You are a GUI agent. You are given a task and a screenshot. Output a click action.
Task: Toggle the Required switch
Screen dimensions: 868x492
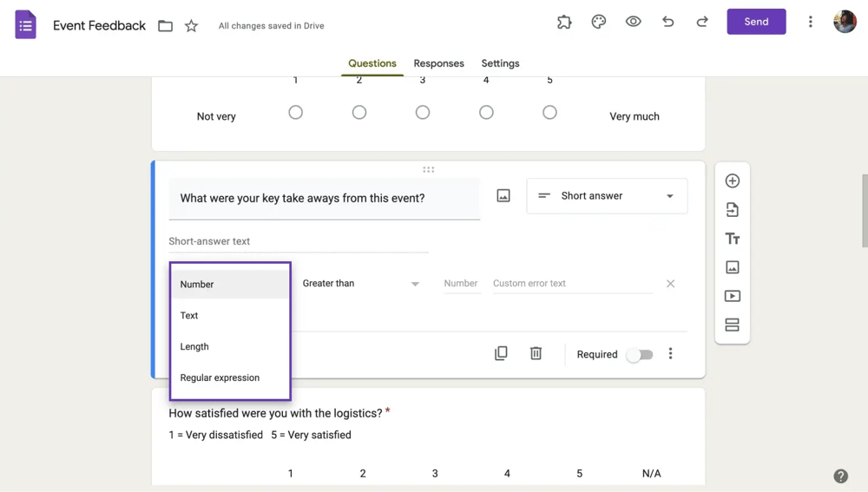pyautogui.click(x=639, y=354)
